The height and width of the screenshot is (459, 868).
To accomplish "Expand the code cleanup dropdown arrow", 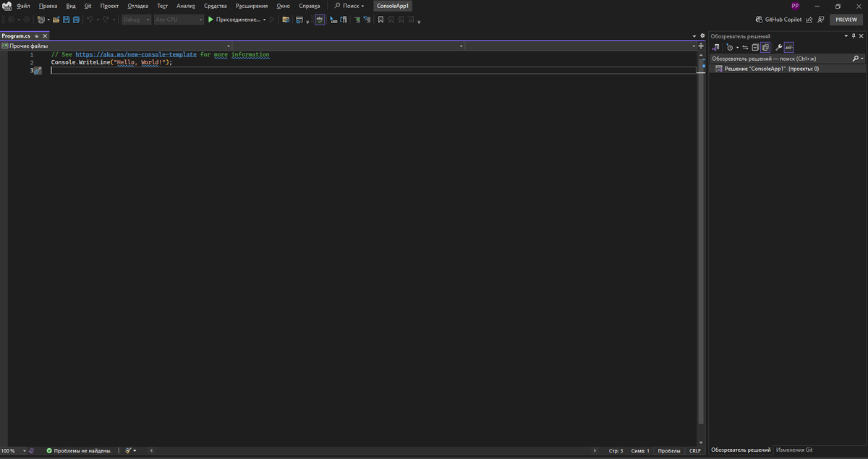I will tap(135, 450).
